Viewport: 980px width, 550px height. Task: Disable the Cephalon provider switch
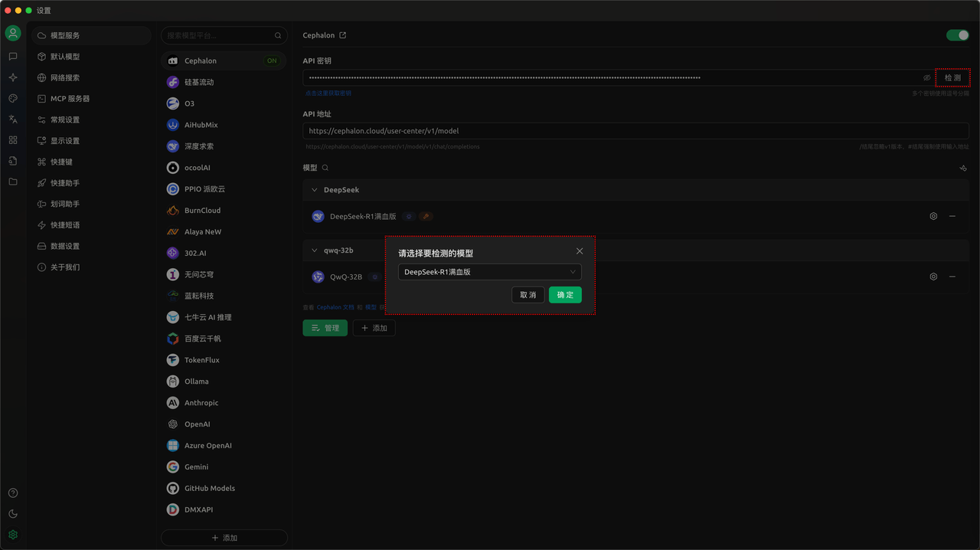pos(957,35)
